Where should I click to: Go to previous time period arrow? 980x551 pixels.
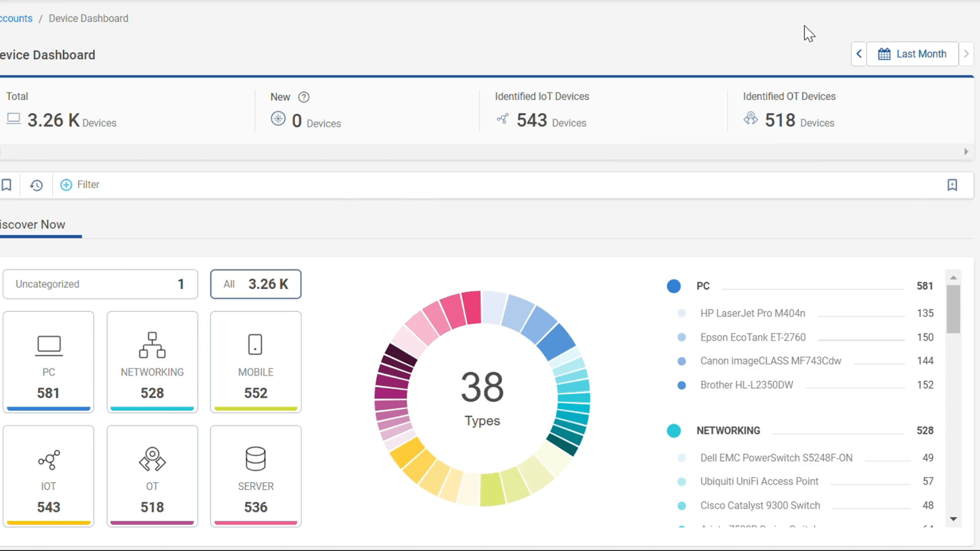coord(859,54)
